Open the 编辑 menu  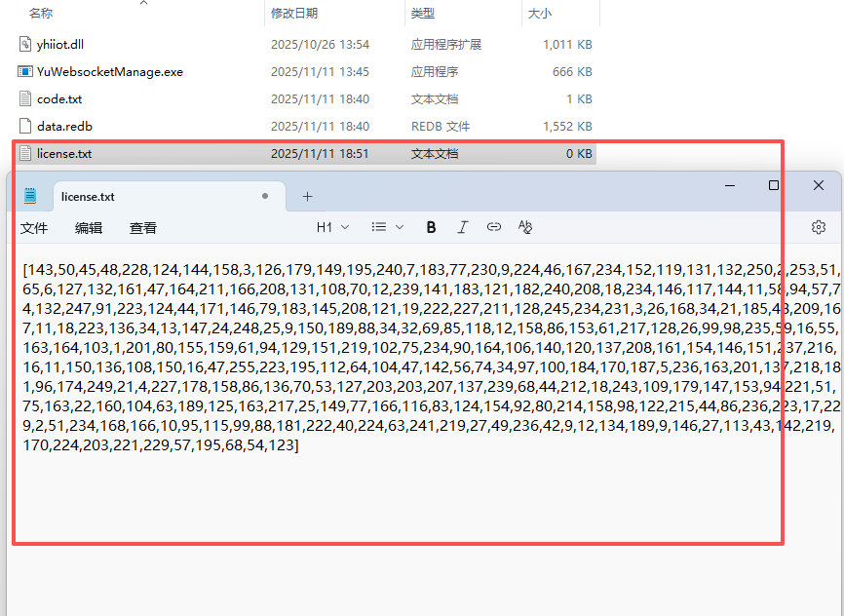89,228
